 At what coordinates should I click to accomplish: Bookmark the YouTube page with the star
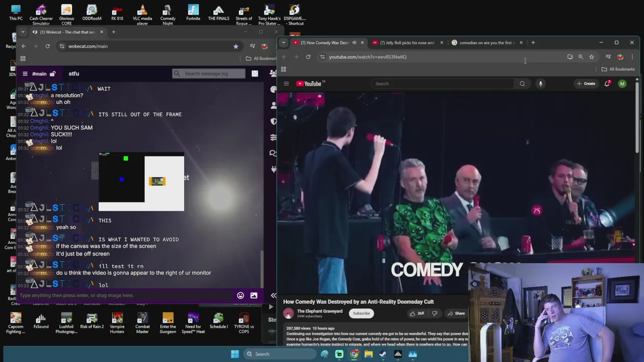pos(592,57)
